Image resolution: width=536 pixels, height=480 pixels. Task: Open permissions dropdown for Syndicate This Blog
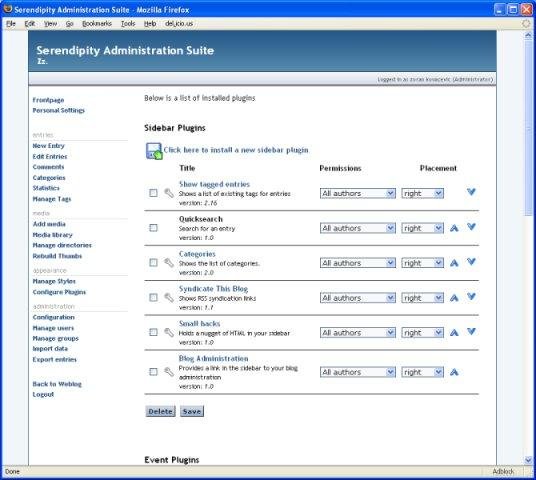[x=358, y=298]
